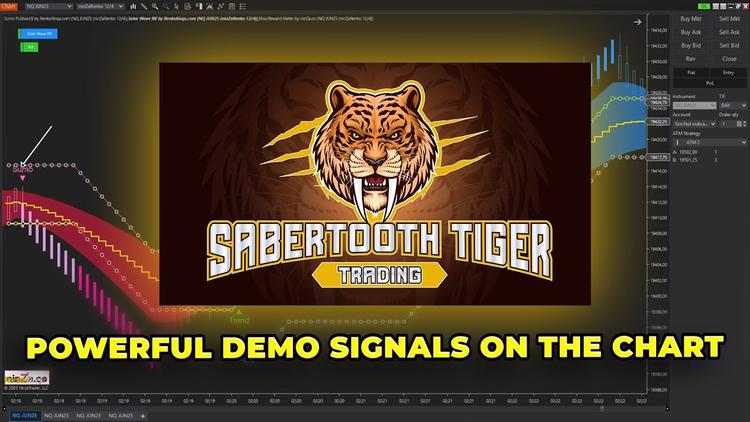750x422 pixels.
Task: Toggle the green RK button
Action: coord(30,47)
